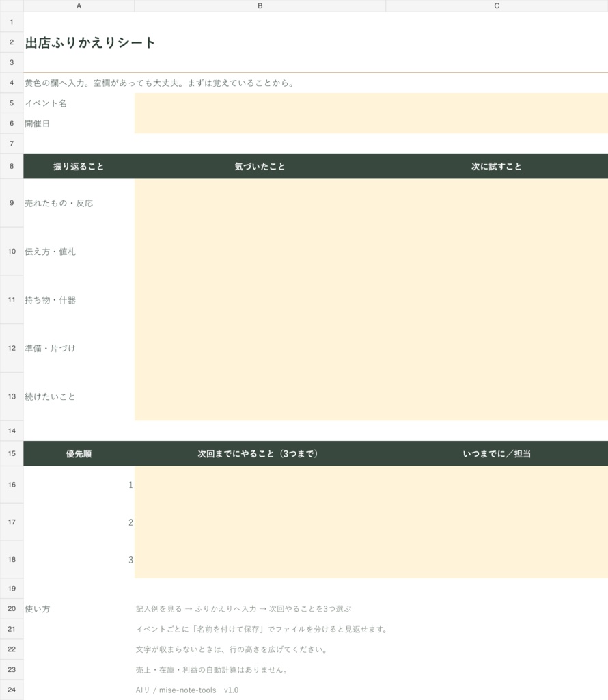Click the text 文字が収まらないときは
Screen dimensions: 608x700
(x=232, y=649)
